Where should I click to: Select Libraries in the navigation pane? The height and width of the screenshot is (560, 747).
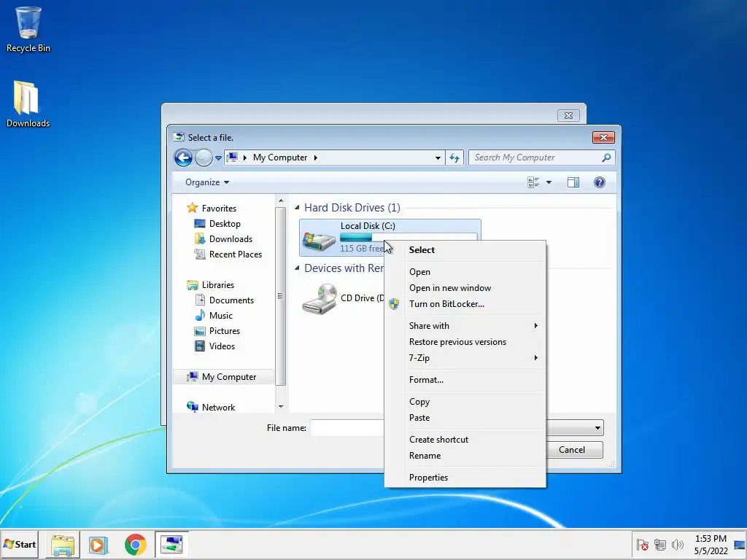(211, 285)
